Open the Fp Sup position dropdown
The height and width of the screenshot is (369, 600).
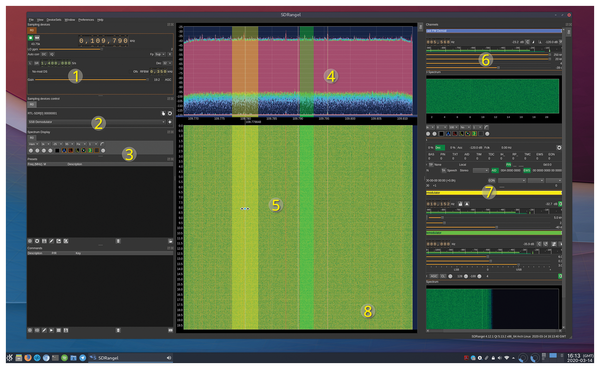tap(160, 54)
